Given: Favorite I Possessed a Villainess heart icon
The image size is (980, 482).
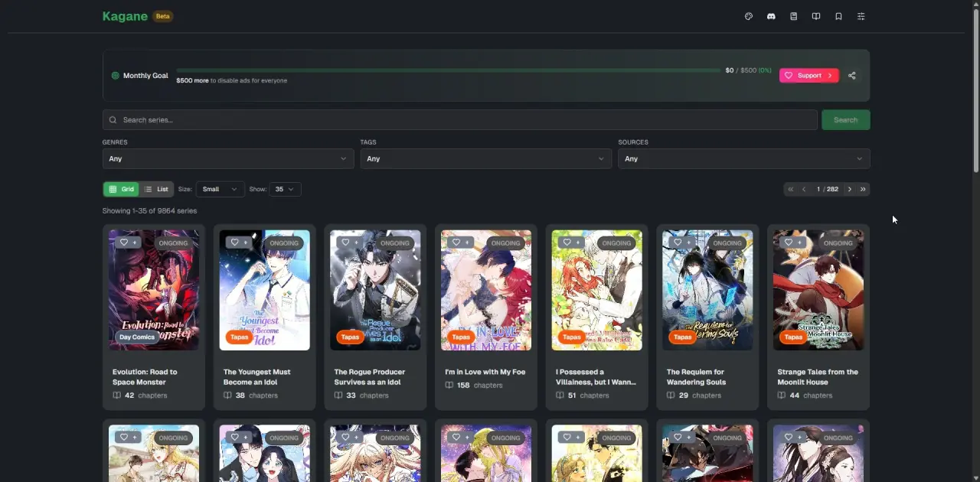Looking at the screenshot, I should point(567,243).
